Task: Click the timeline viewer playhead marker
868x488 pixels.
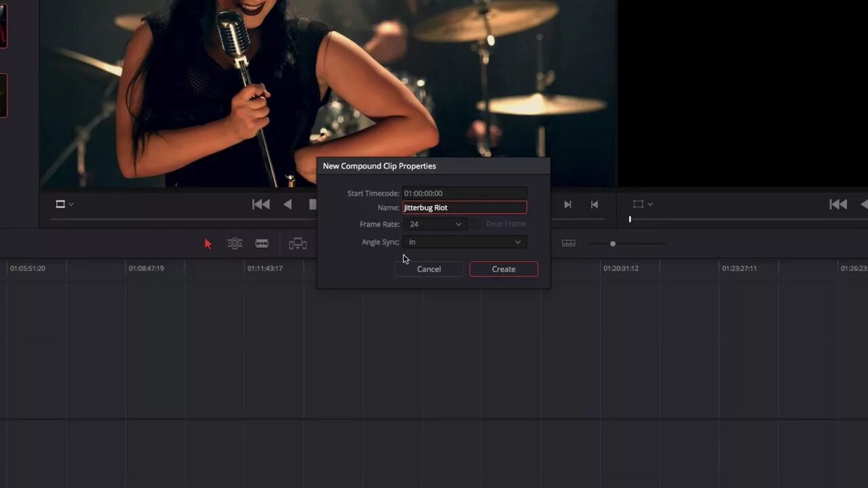Action: click(630, 219)
